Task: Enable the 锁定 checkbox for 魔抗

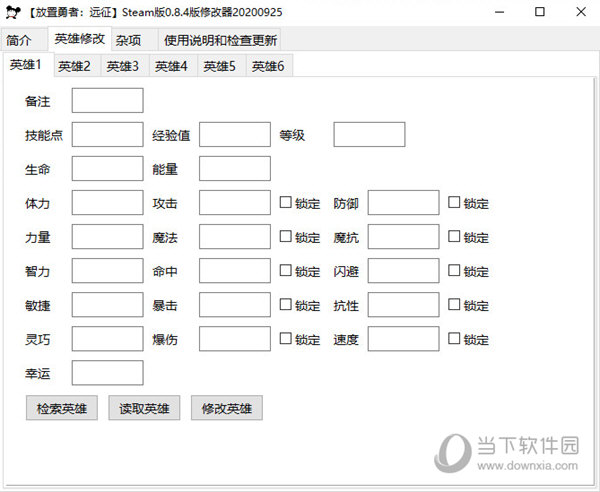Action: (454, 236)
